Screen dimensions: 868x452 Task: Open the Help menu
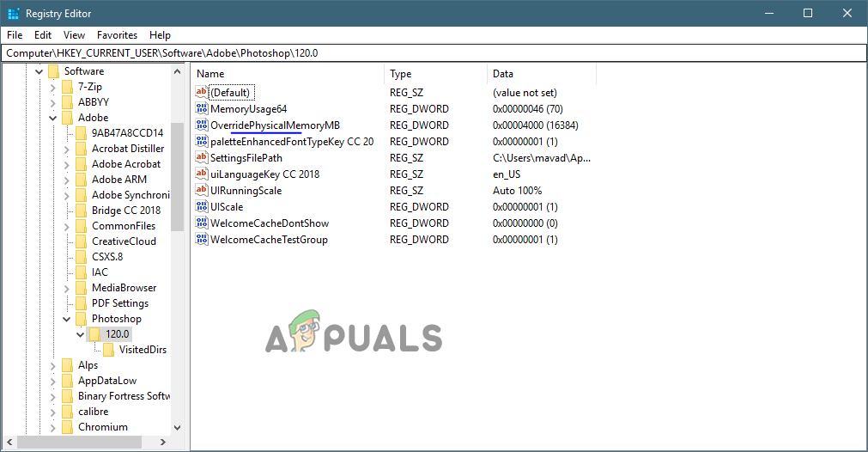point(160,35)
